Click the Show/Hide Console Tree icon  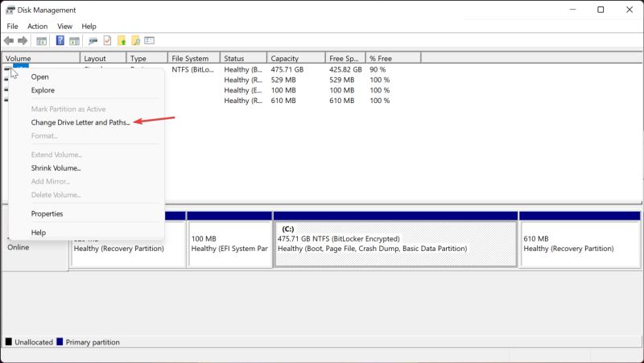point(42,40)
